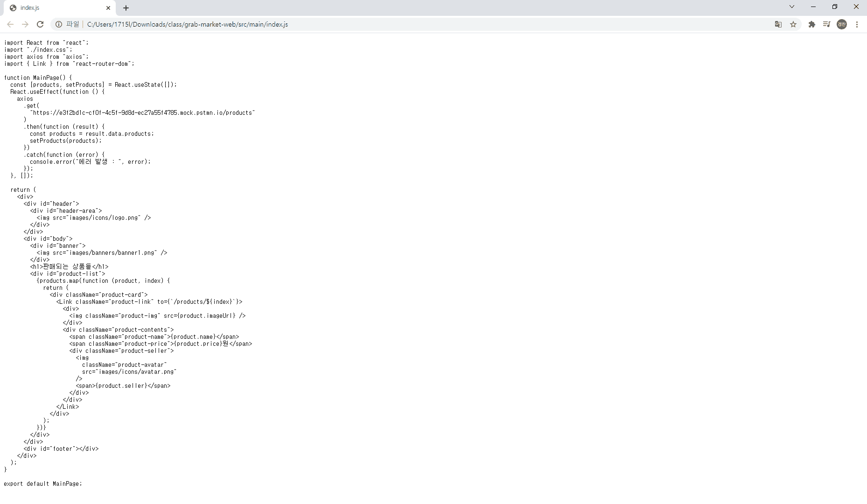Click the console.error '에러 발생' line

click(x=91, y=161)
